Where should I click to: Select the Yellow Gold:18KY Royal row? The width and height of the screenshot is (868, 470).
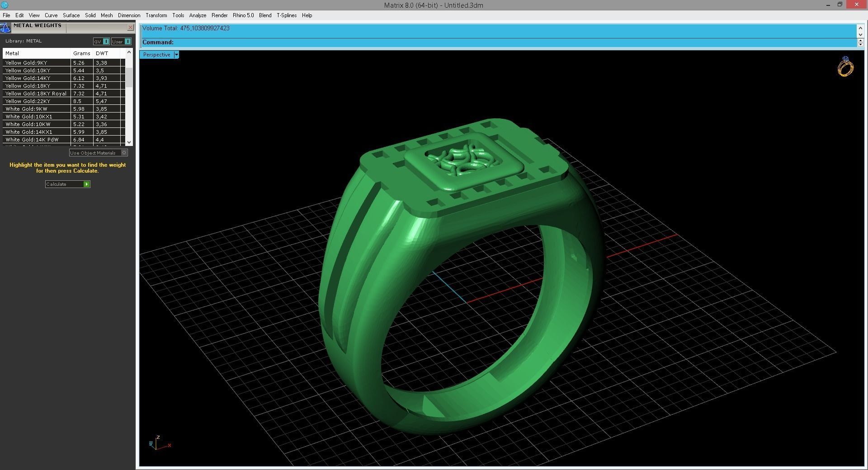[64, 94]
